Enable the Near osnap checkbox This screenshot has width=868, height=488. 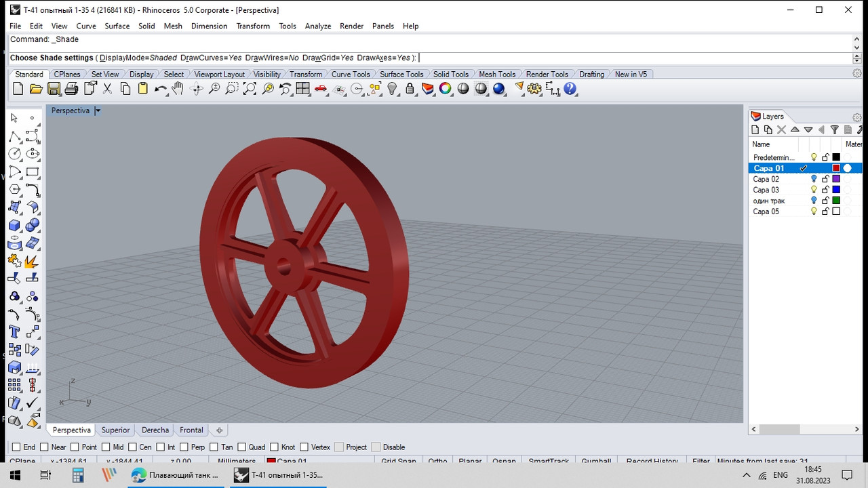(x=44, y=447)
